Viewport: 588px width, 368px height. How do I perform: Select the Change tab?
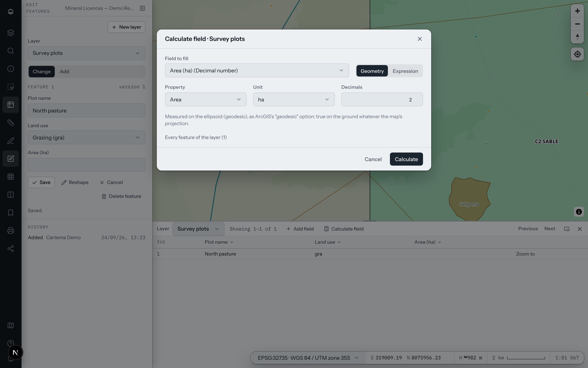[41, 72]
